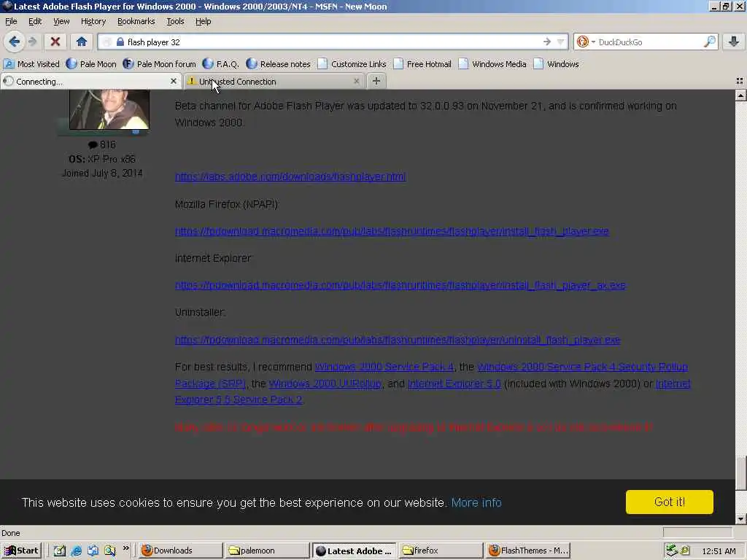747x560 pixels.
Task: Open the Windows 2000 UURollup link
Action: pos(325,384)
